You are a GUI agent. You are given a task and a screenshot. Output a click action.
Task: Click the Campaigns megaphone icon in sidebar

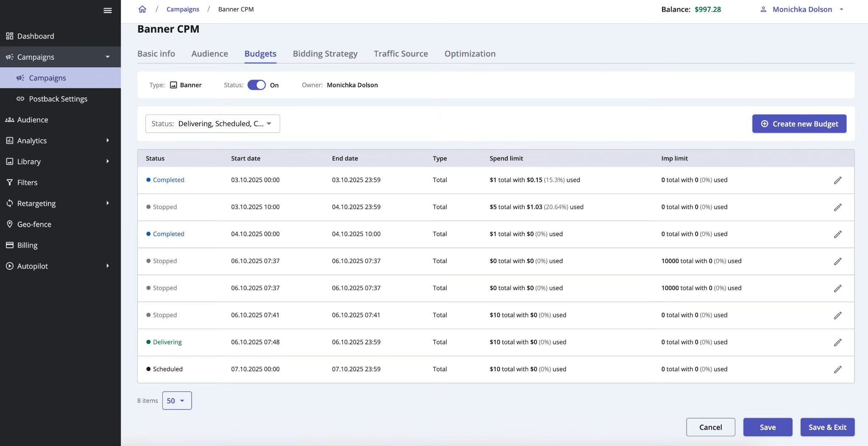(x=9, y=57)
